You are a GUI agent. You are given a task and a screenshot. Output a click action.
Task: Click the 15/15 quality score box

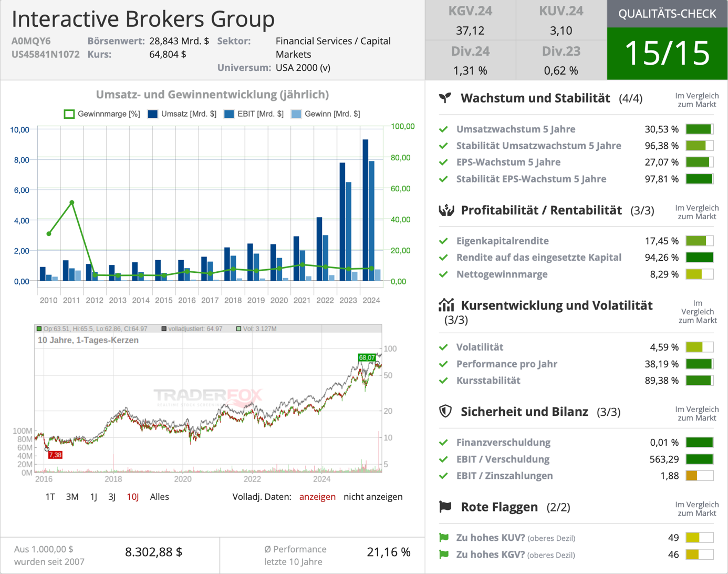pos(667,54)
